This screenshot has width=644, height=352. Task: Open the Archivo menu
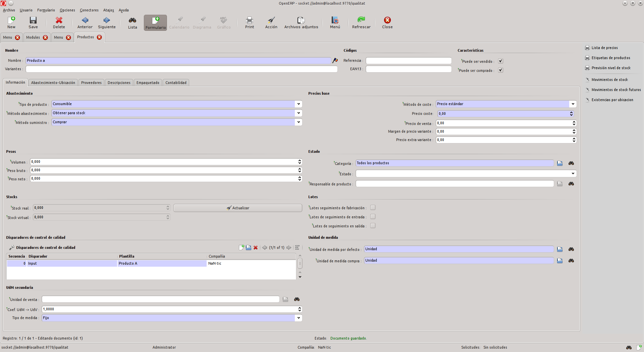(9, 10)
